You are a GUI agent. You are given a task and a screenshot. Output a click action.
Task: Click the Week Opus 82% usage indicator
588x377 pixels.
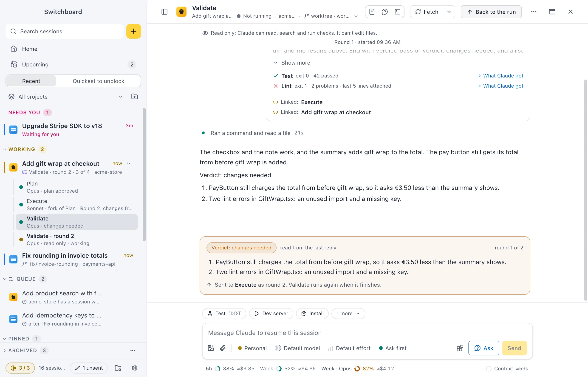pos(358,368)
